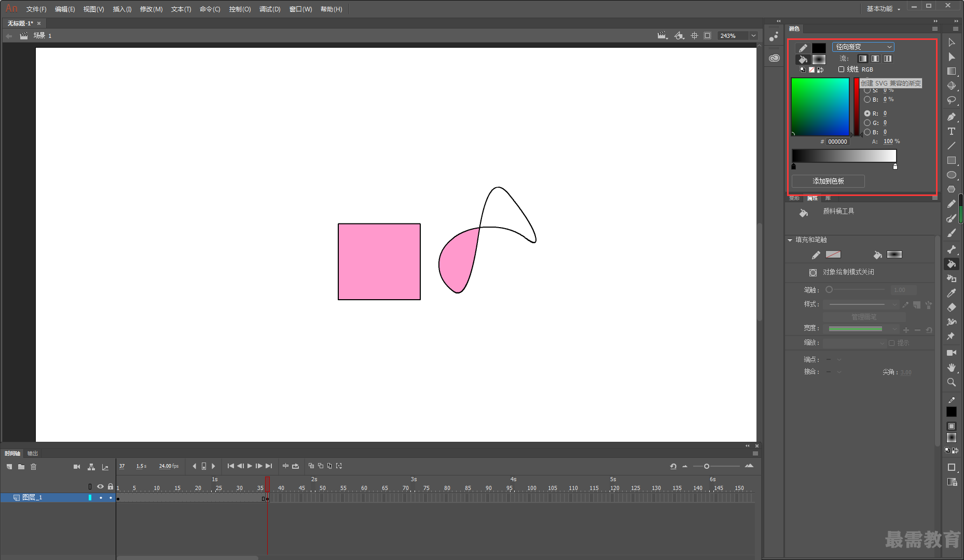Screen dimensions: 964x560
Task: Select the Hand tool
Action: point(952,367)
